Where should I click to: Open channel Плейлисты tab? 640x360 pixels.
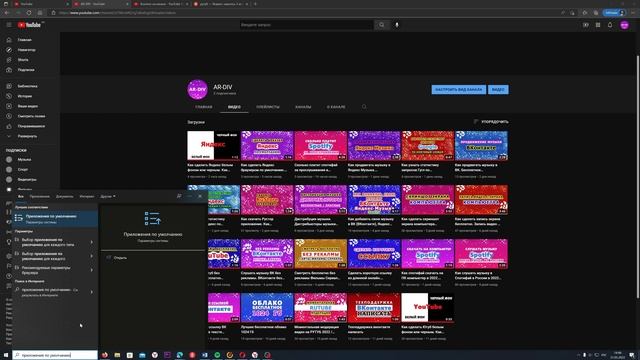268,107
